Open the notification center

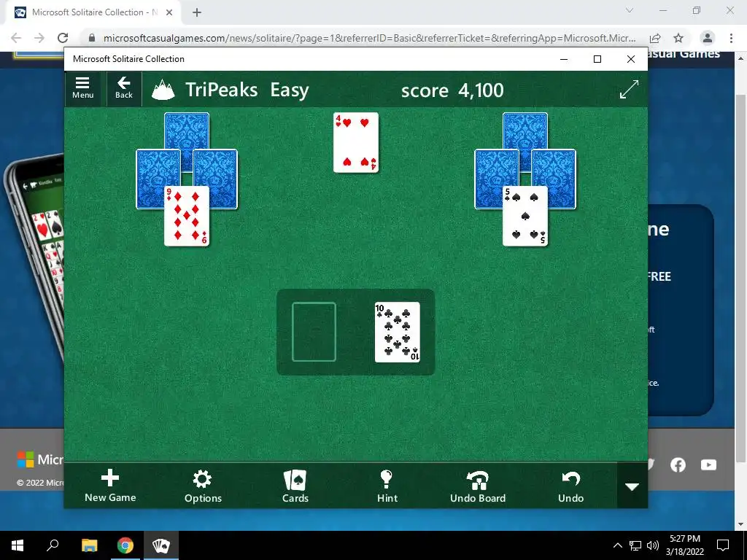pos(723,545)
